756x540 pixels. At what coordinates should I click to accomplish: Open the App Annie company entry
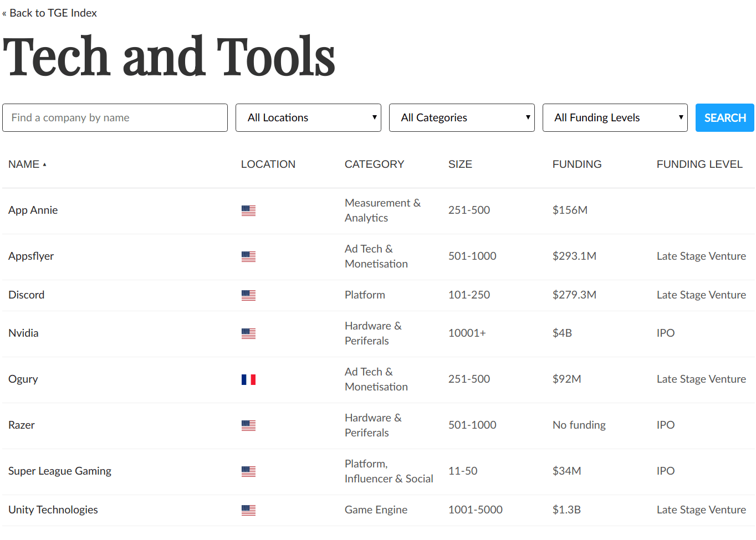coord(33,210)
